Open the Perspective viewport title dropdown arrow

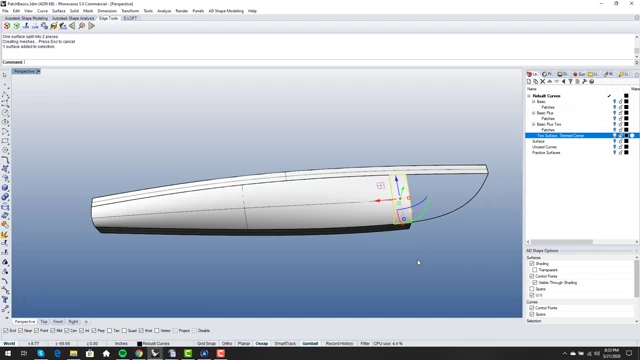[38, 71]
